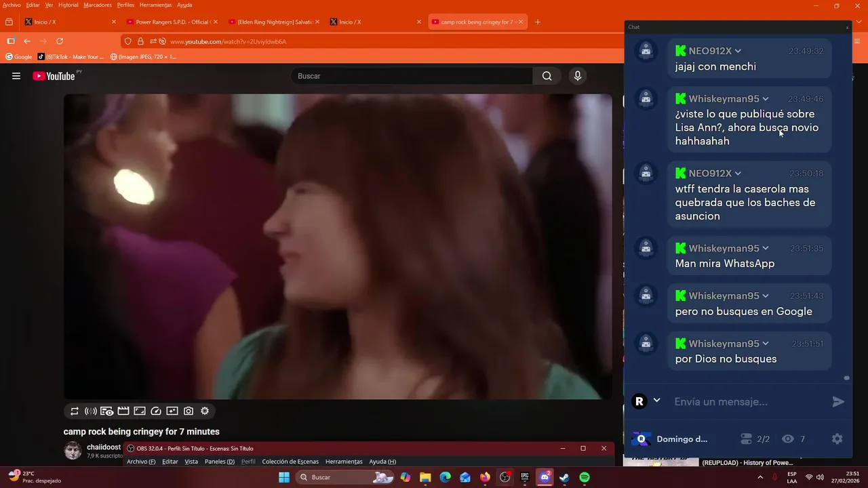Open a new browser tab

[538, 22]
